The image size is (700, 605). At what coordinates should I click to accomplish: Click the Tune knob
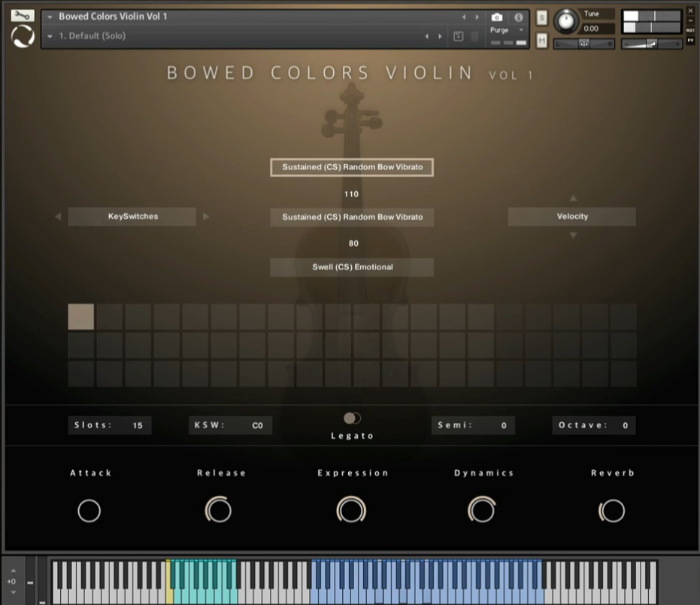coord(566,22)
